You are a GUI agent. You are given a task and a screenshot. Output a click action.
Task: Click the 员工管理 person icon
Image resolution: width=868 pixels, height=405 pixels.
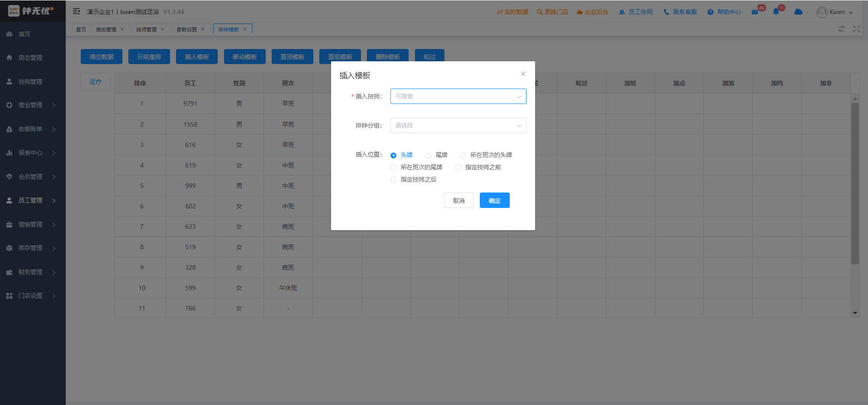9,200
